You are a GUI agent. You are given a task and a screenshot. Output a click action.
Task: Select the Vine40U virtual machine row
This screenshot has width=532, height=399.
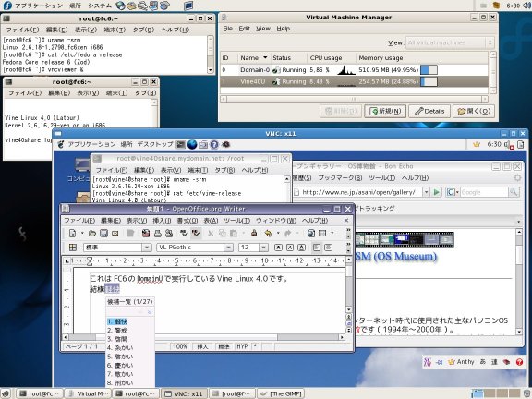tap(354, 82)
